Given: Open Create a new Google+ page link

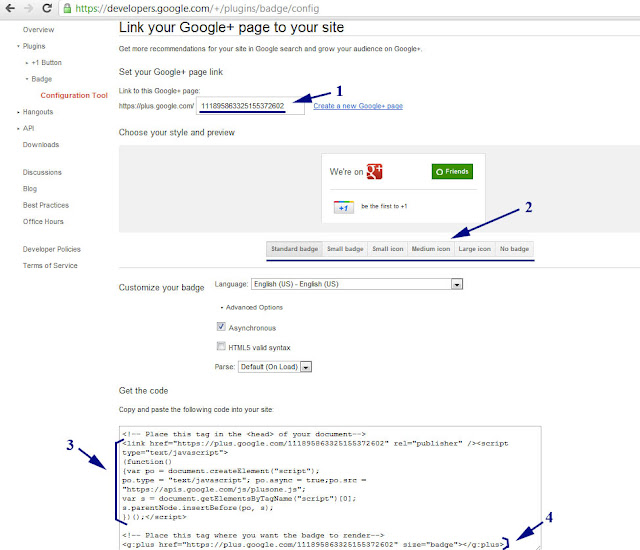Looking at the screenshot, I should [x=358, y=106].
